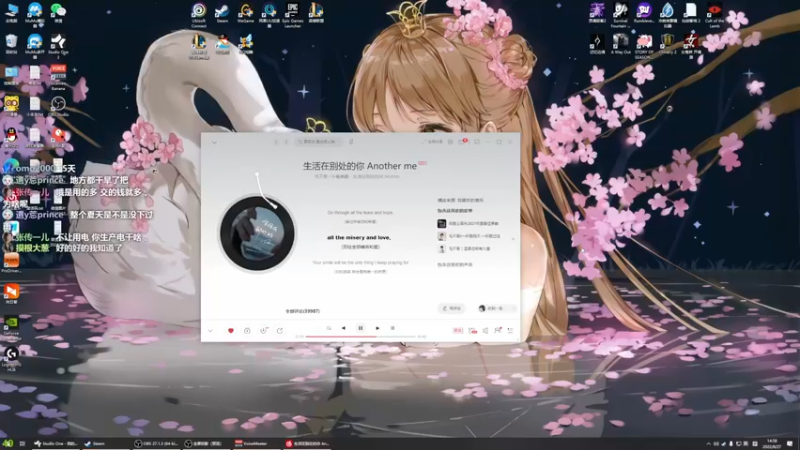Viewport: 800px width, 450px height.
Task: Open the second playlist entry in sidebar
Action: click(x=469, y=236)
